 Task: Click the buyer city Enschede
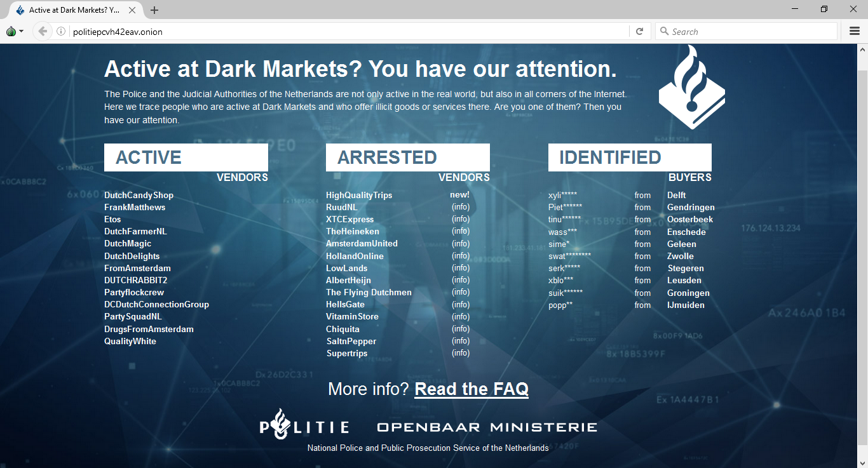pyautogui.click(x=686, y=232)
